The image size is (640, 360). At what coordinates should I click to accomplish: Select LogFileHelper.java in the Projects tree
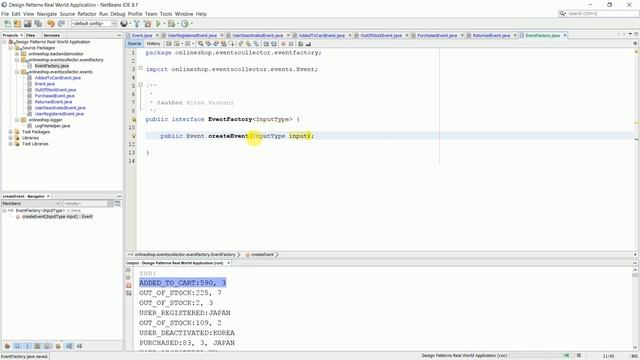[52, 126]
